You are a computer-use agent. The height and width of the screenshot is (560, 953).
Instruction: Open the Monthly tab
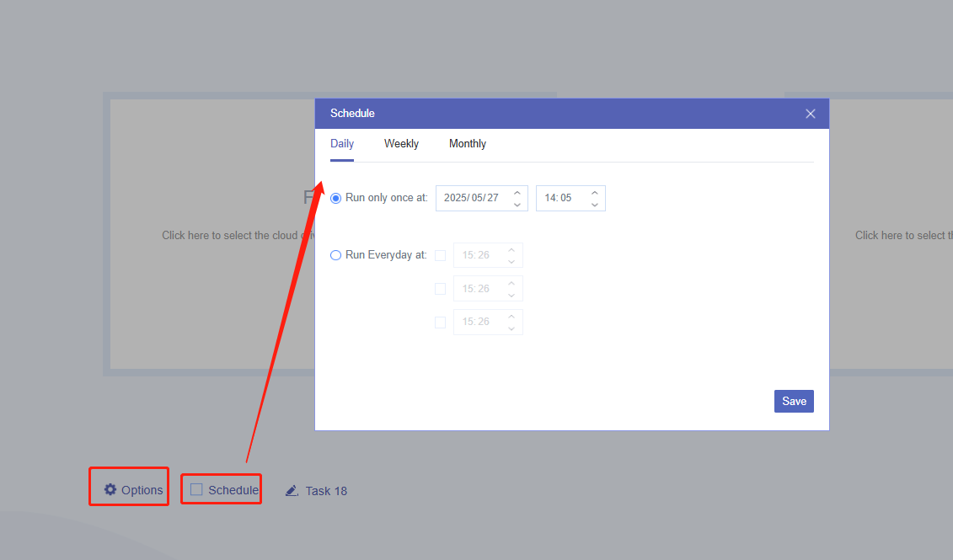(467, 144)
